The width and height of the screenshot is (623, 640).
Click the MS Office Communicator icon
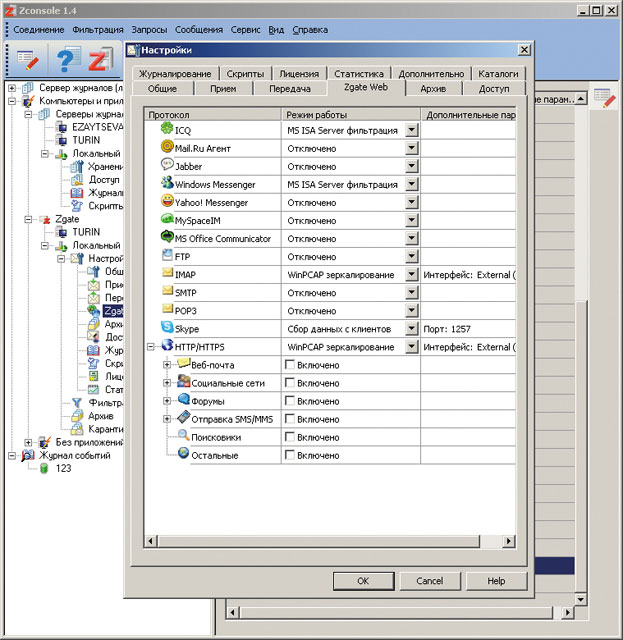[167, 237]
